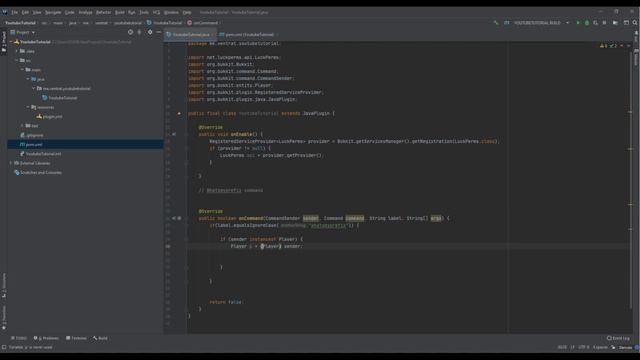The height and width of the screenshot is (360, 640).
Task: Click the run gutter icon beside class declaration
Action: pos(179,113)
